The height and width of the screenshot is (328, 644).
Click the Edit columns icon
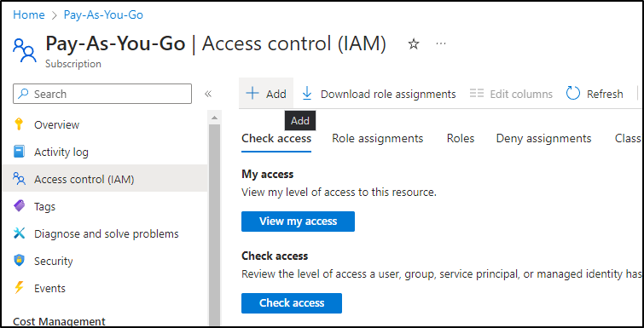coord(477,94)
